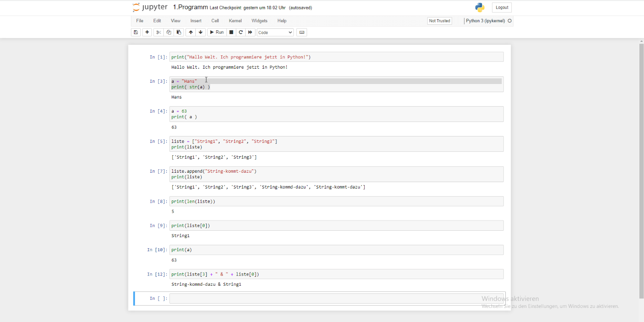Click the print(liste[0]) cell
644x322 pixels.
tap(337, 226)
